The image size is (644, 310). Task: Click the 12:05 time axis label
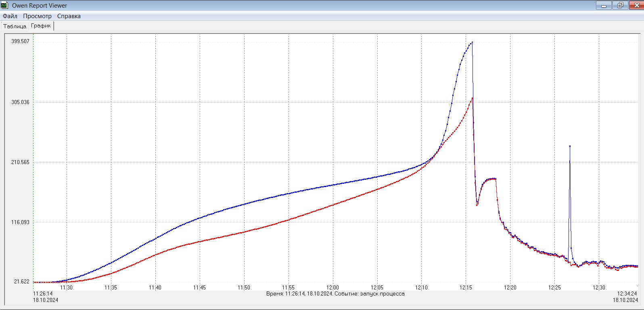377,287
